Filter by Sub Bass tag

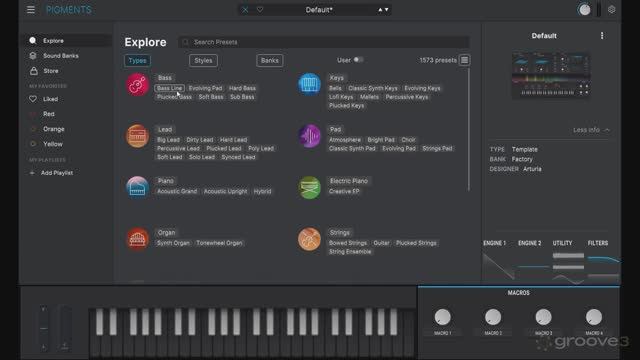pos(242,97)
